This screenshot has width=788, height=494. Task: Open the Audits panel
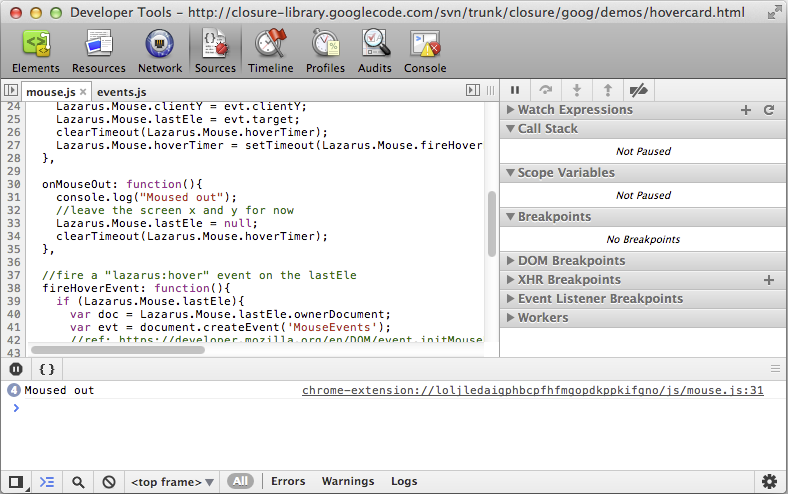(375, 50)
